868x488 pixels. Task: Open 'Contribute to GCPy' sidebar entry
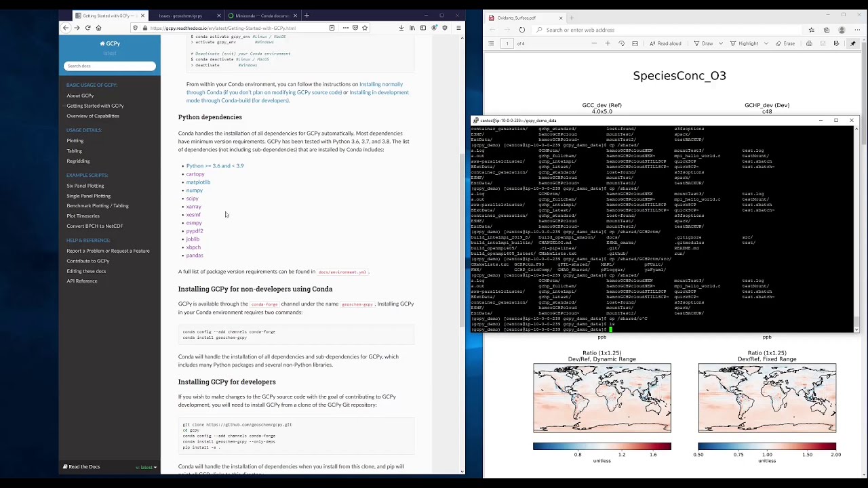click(x=88, y=261)
